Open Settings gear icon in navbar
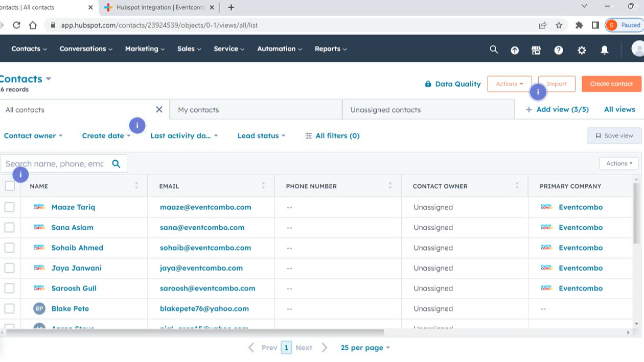 (x=582, y=50)
